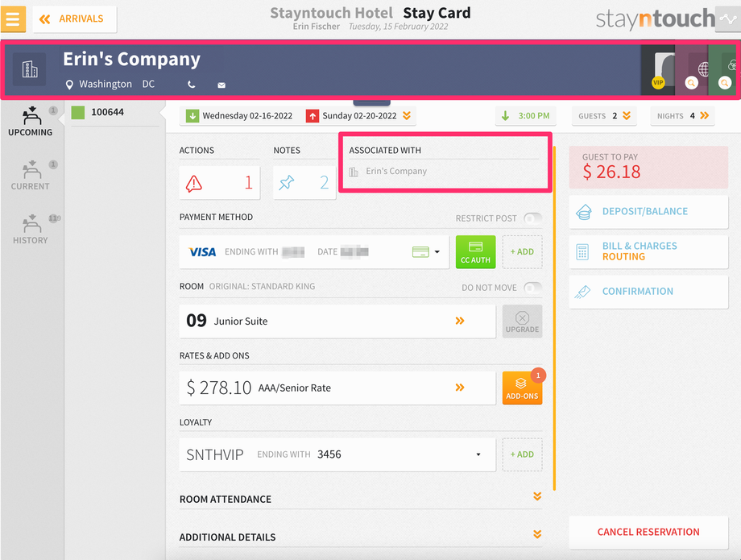Open the Notes pin tile
This screenshot has height=560, width=741.
(x=304, y=182)
